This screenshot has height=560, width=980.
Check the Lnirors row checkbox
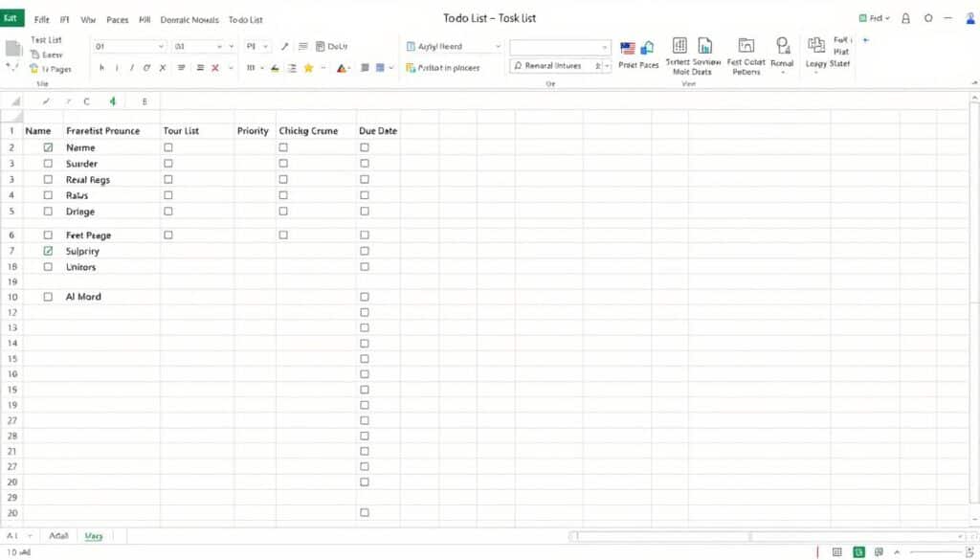pos(48,267)
